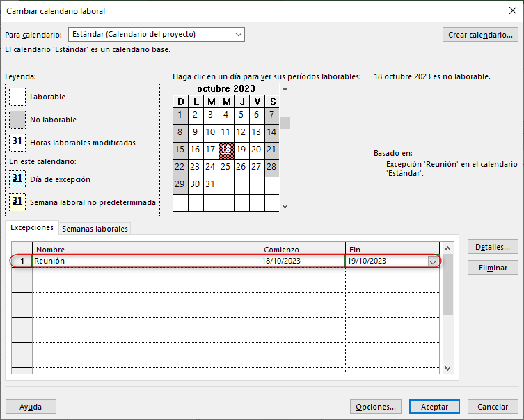Click the Crear calendario button
The image size is (524, 420).
coord(480,35)
